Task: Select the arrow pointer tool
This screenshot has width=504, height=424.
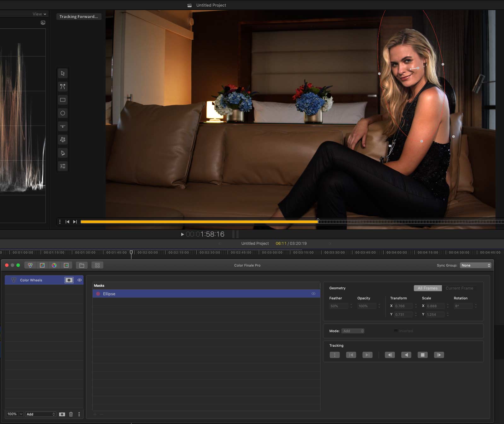Action: (x=63, y=74)
